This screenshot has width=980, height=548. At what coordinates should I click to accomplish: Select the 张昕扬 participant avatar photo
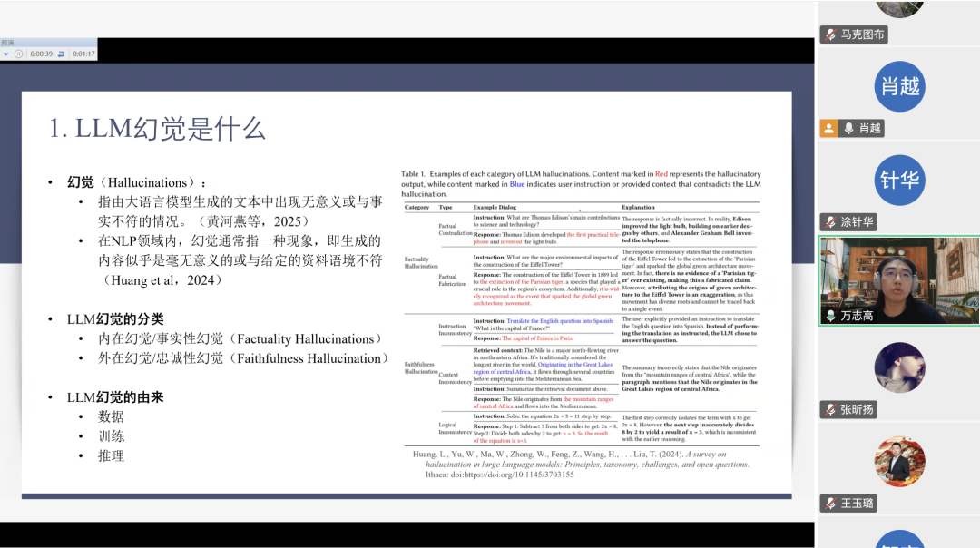click(899, 367)
